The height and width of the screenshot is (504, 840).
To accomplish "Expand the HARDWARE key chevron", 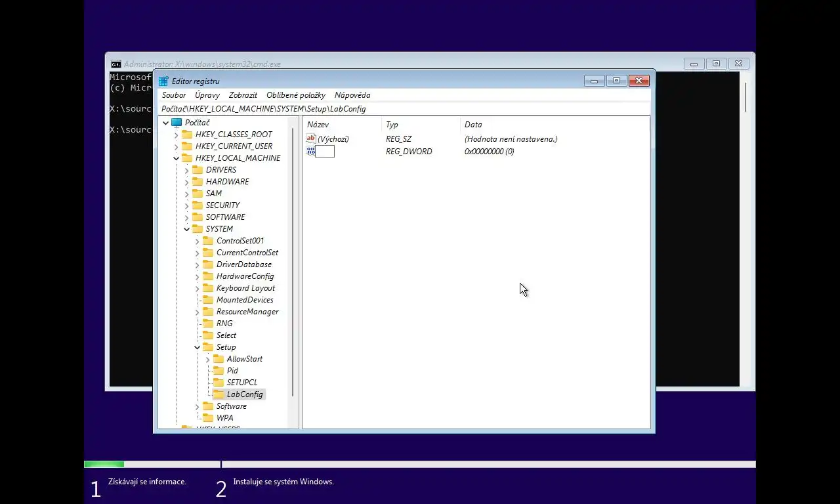I will 186,182.
